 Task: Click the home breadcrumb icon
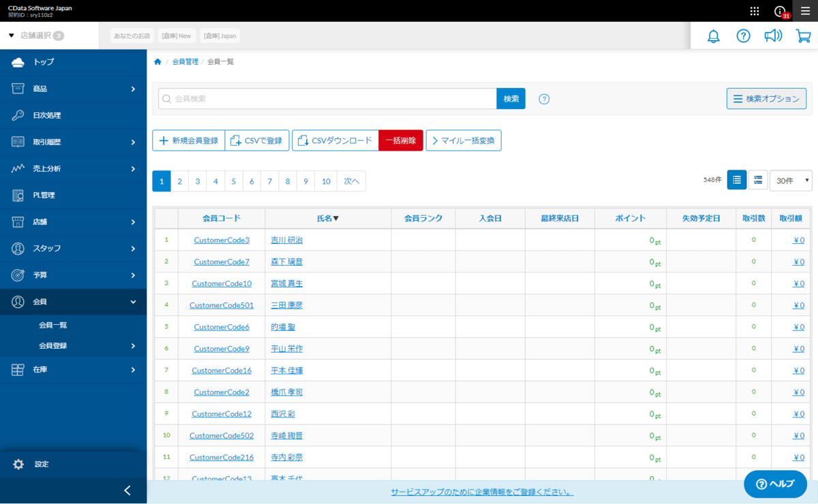pos(157,62)
